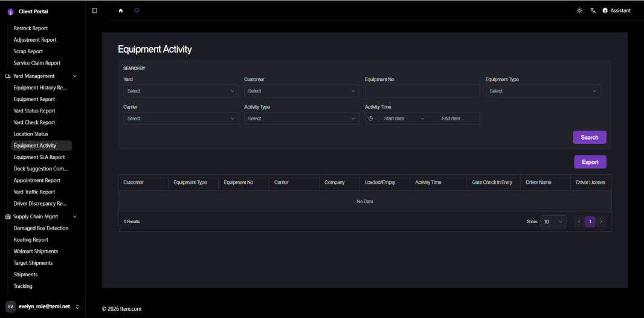The width and height of the screenshot is (644, 318).
Task: Open Yard Traffic Report in sidebar
Action: pyautogui.click(x=34, y=192)
